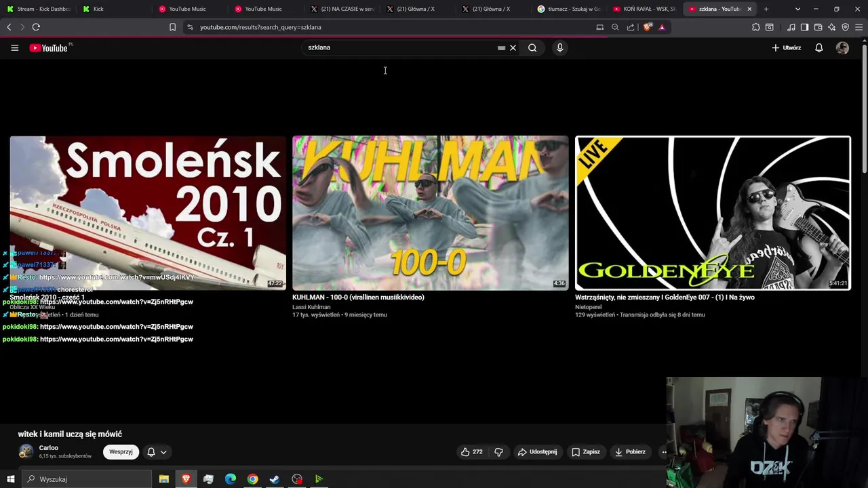Click the Wesprzyj button

tap(121, 452)
